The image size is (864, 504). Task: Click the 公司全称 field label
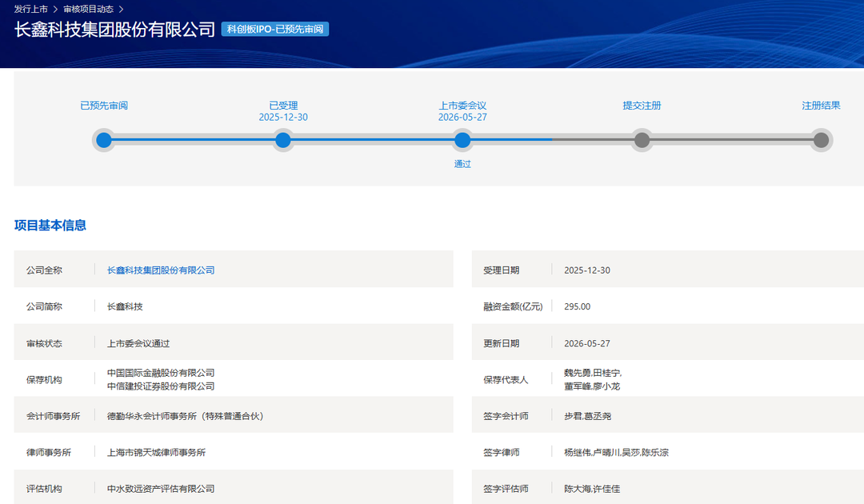tap(44, 270)
